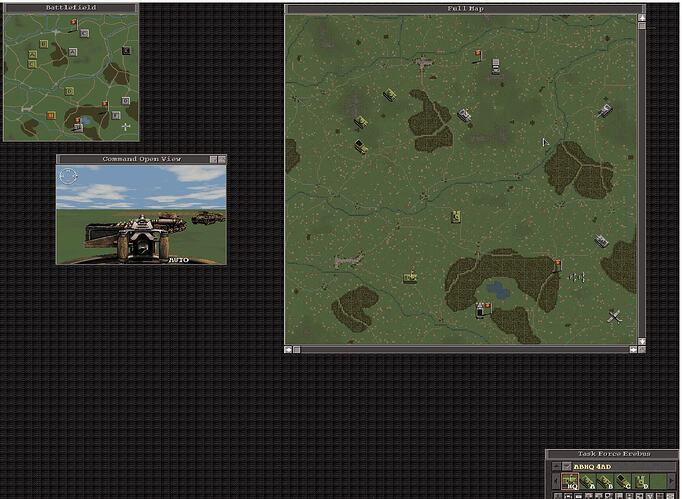Click the Full Map title bar

tap(465, 9)
